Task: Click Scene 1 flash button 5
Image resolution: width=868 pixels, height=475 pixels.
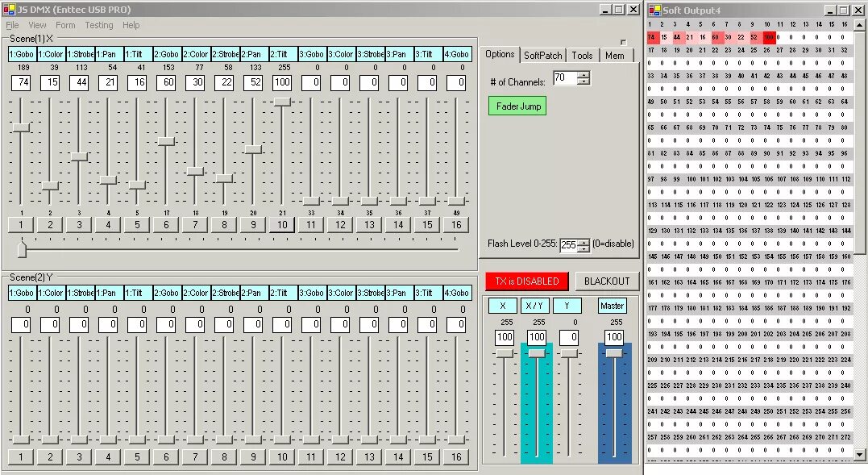Action: pos(137,225)
